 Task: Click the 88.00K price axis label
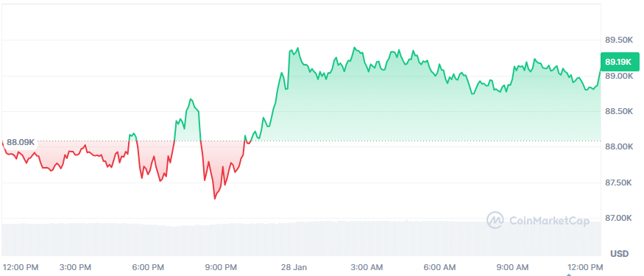point(619,146)
